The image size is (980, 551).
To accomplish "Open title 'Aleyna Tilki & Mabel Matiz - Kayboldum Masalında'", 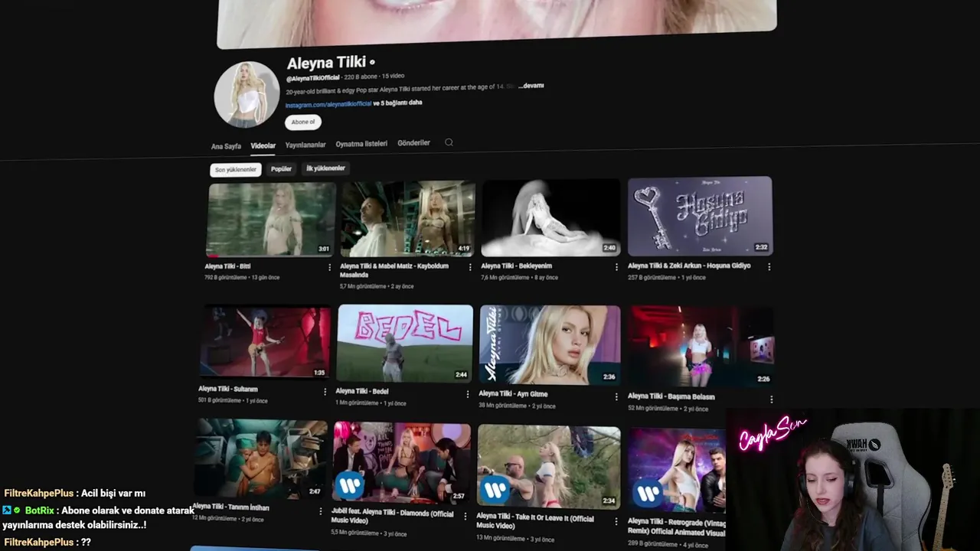I will (x=394, y=270).
